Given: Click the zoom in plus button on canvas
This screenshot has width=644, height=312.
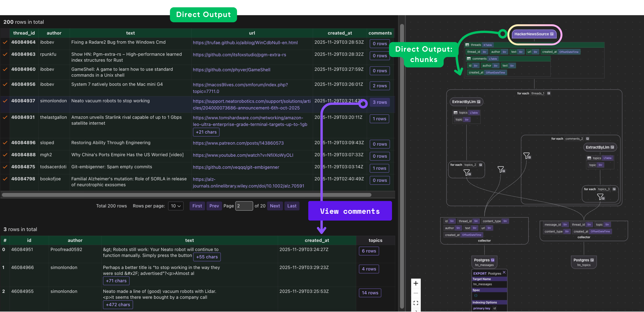Looking at the screenshot, I should tap(416, 283).
